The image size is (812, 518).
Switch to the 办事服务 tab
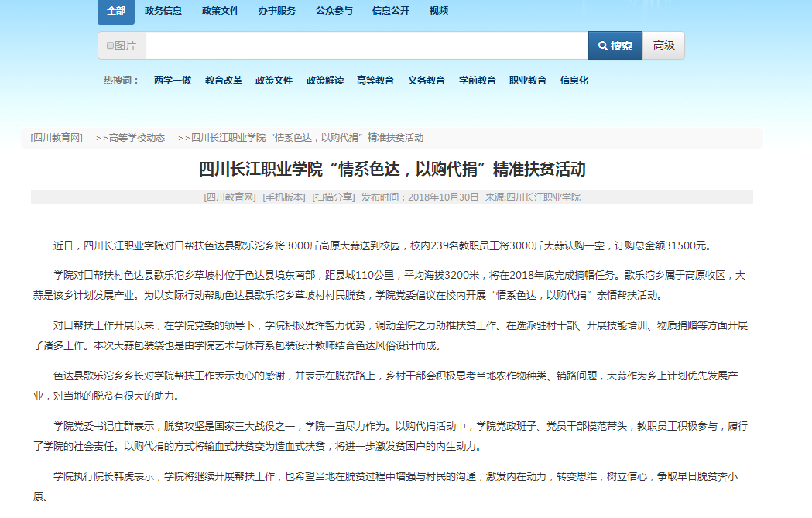[277, 11]
